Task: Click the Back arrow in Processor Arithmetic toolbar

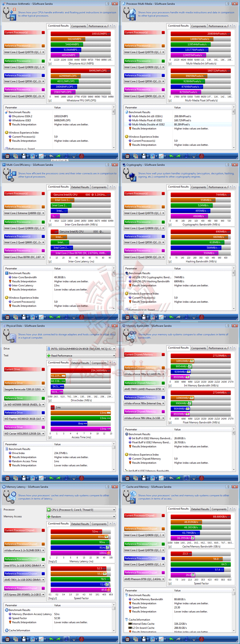Action: tap(51, 156)
